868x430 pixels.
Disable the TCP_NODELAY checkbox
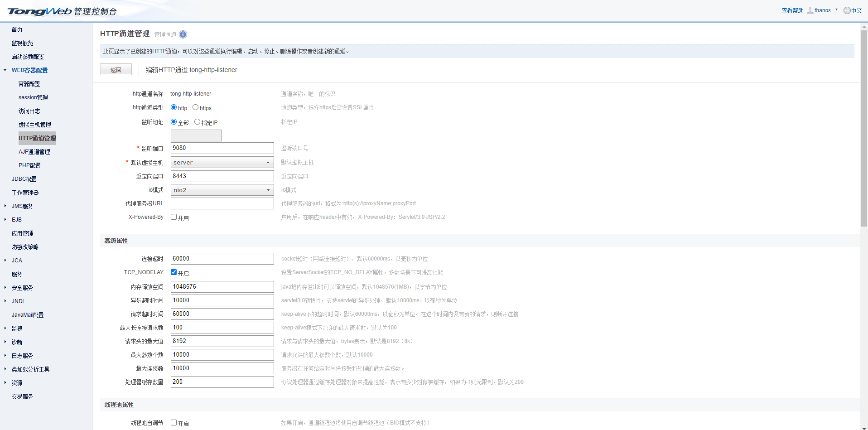174,272
